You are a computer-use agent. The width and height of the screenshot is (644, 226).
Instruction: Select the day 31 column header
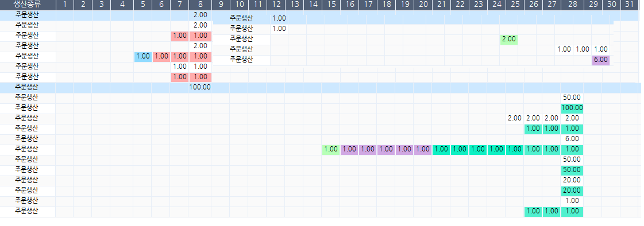[x=629, y=5]
